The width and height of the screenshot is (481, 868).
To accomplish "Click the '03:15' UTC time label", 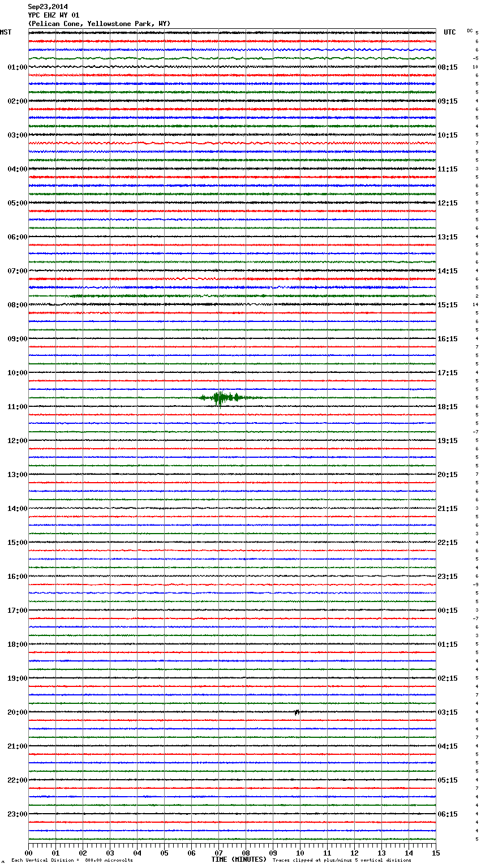I will coord(448,712).
